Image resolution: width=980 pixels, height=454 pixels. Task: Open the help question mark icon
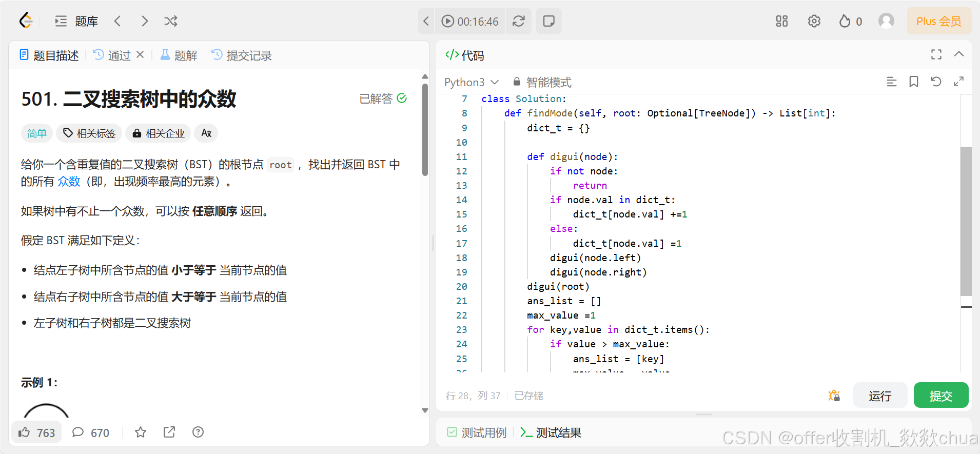(198, 432)
